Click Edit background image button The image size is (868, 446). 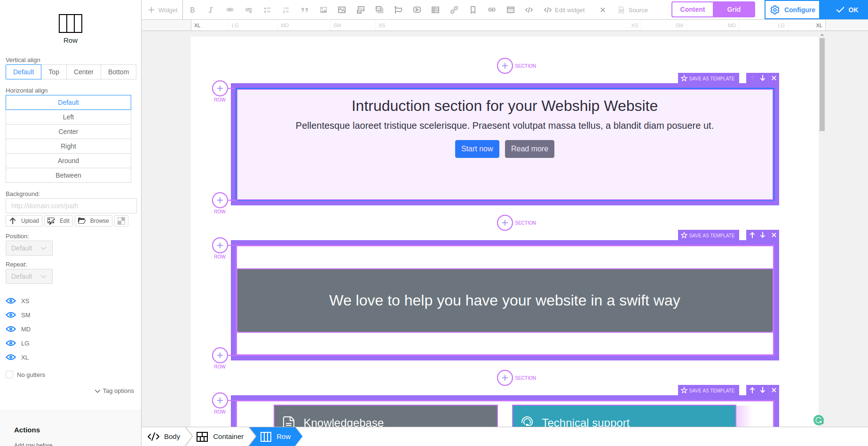coord(59,221)
